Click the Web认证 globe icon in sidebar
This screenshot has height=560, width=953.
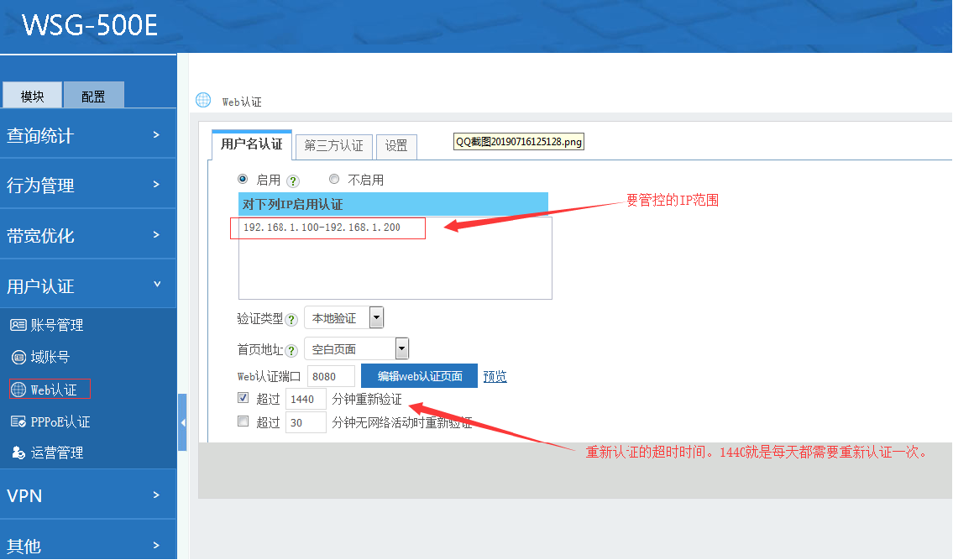(18, 390)
